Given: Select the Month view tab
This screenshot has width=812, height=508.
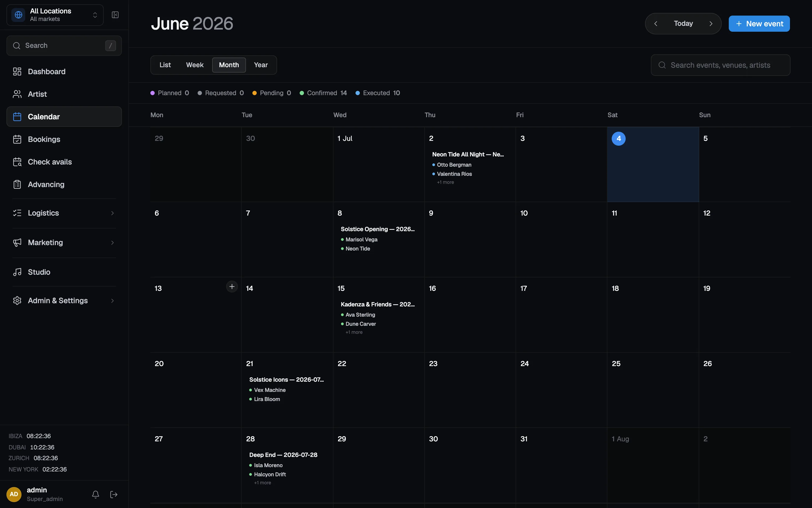Looking at the screenshot, I should [x=229, y=65].
